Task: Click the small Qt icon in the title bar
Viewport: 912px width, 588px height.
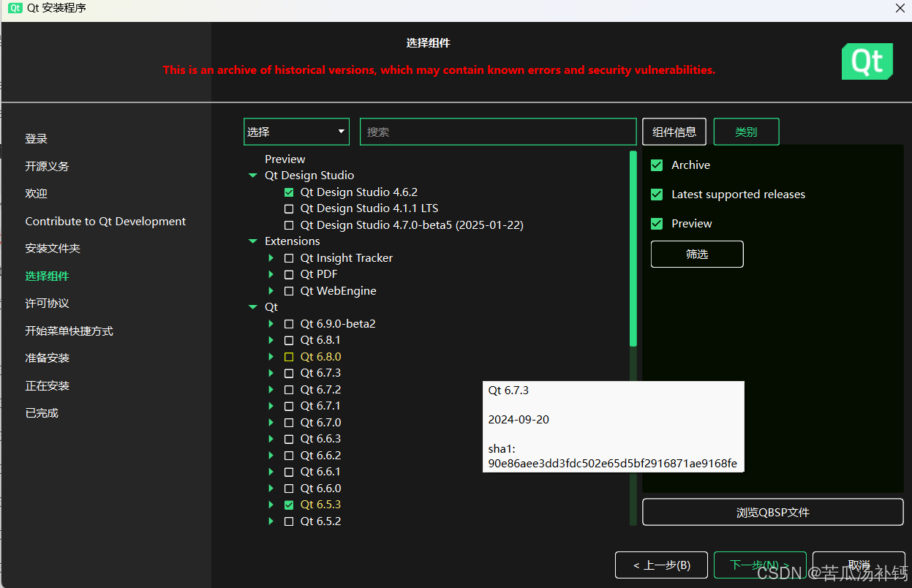Action: point(15,8)
